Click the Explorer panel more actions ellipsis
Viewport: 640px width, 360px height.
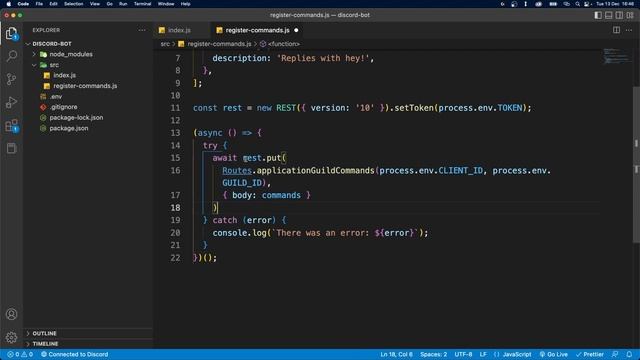click(x=142, y=30)
